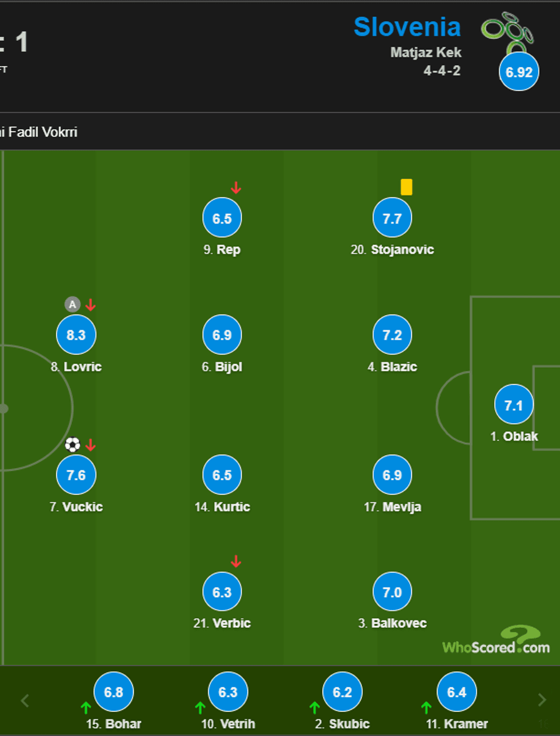Click Balkovec's 7.0 rating circle

pos(392,592)
